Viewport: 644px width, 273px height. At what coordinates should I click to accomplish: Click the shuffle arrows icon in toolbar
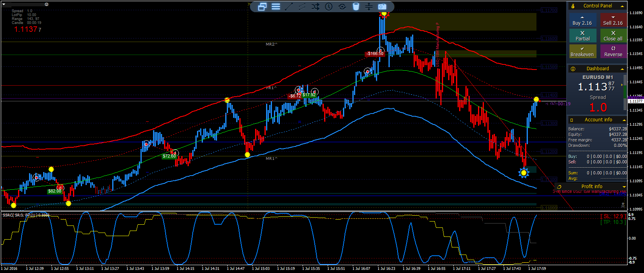point(316,6)
